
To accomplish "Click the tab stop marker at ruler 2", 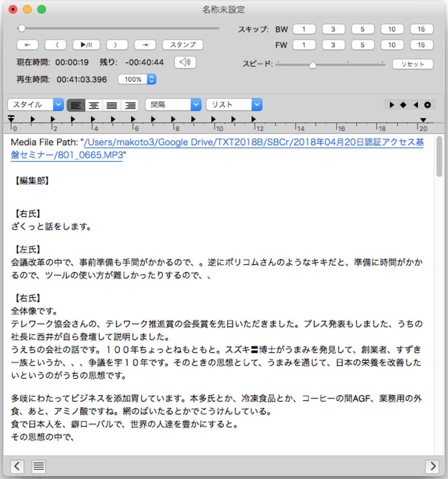I will pos(53,119).
